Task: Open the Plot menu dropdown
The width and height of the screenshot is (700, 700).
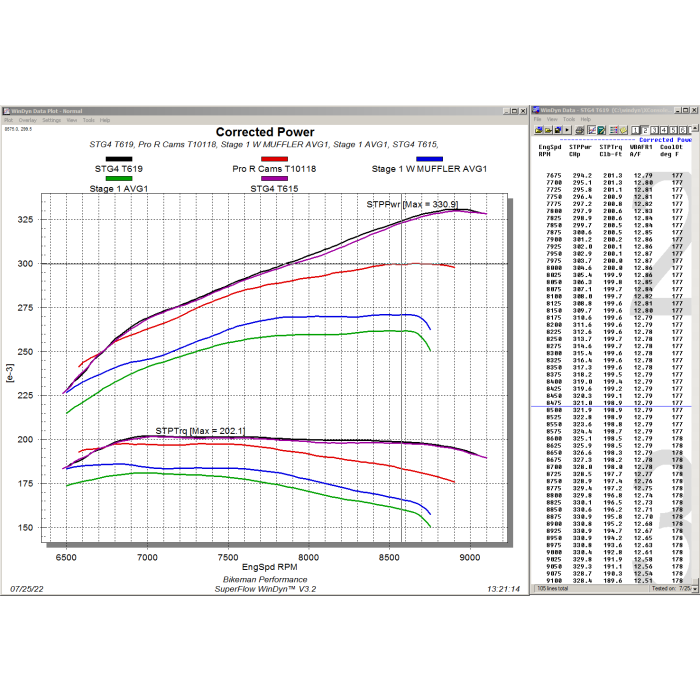Action: point(7,120)
